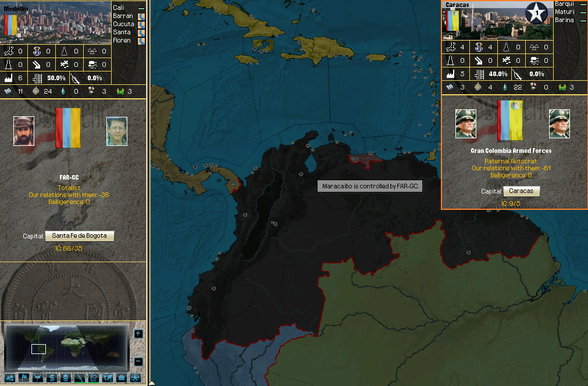Viewport: 588px width, 386px height.
Task: Click the Caracas capital button
Action: tap(521, 191)
